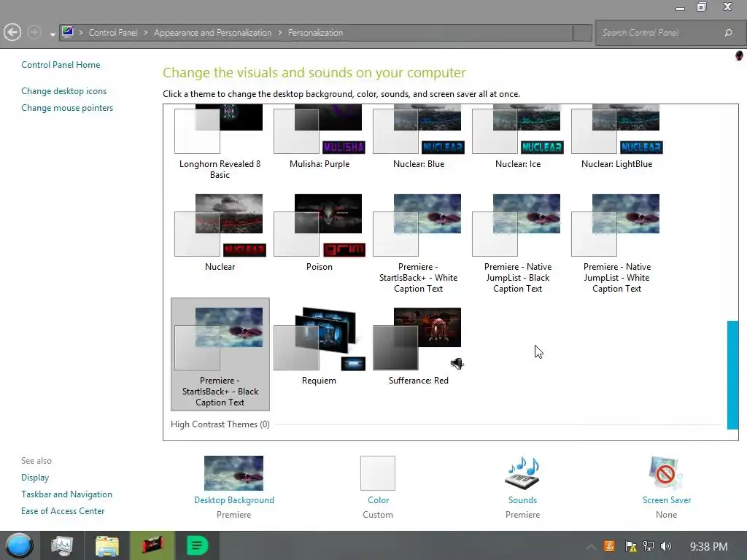
Task: Apply the Nuclear: Blue theme
Action: pos(418,138)
